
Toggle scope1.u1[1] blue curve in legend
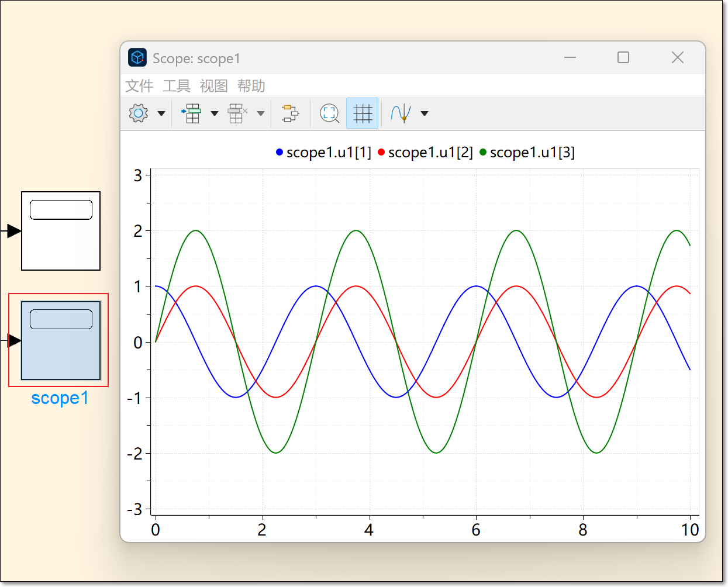click(x=323, y=153)
